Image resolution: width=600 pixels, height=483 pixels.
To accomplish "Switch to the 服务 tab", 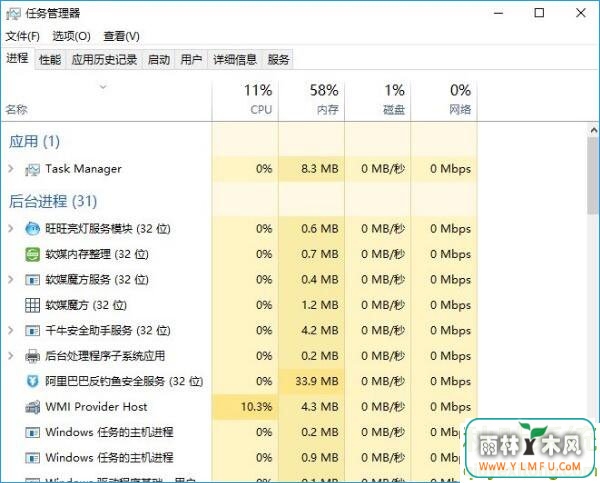I will 278,60.
